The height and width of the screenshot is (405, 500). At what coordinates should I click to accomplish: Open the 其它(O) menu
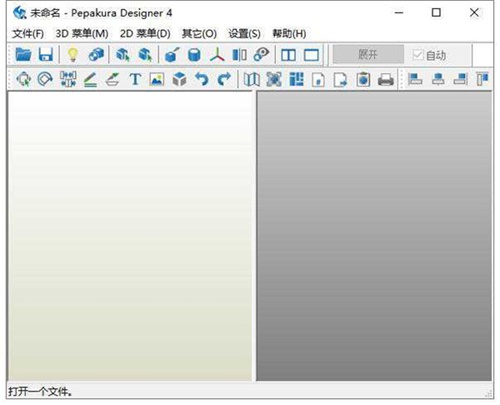pos(199,33)
